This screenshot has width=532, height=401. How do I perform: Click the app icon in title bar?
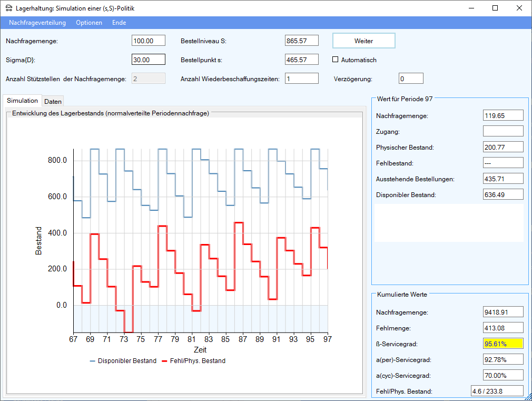[x=9, y=8]
